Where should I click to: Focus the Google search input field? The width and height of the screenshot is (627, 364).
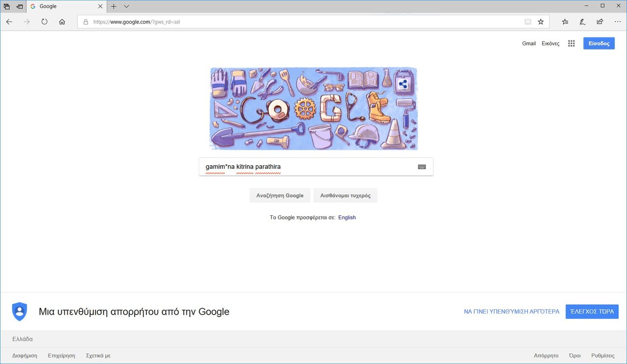point(309,167)
